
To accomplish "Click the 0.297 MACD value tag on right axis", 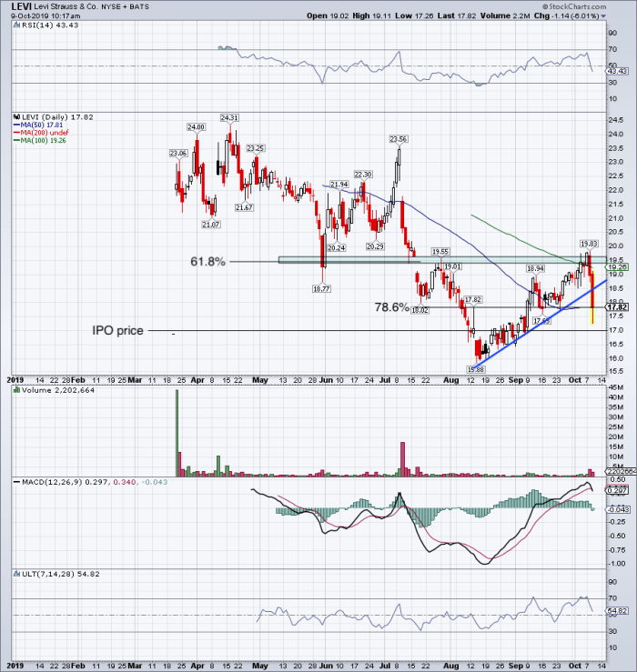I will [x=618, y=491].
